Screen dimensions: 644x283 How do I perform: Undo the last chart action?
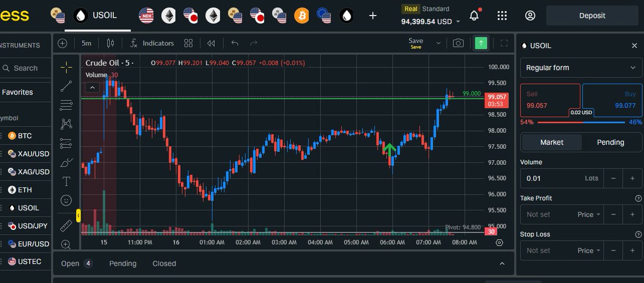(x=235, y=43)
